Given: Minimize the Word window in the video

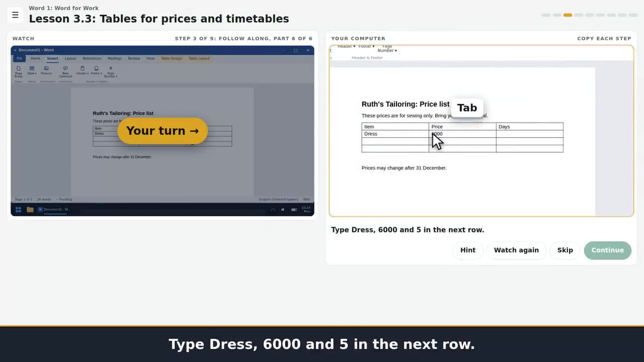Looking at the screenshot, I should [283, 50].
